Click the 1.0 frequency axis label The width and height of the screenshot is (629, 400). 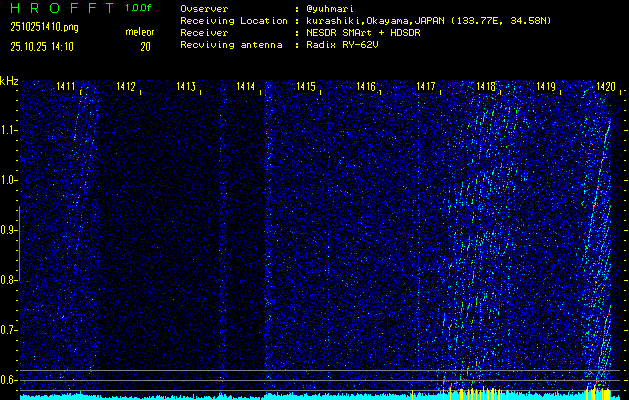click(8, 181)
